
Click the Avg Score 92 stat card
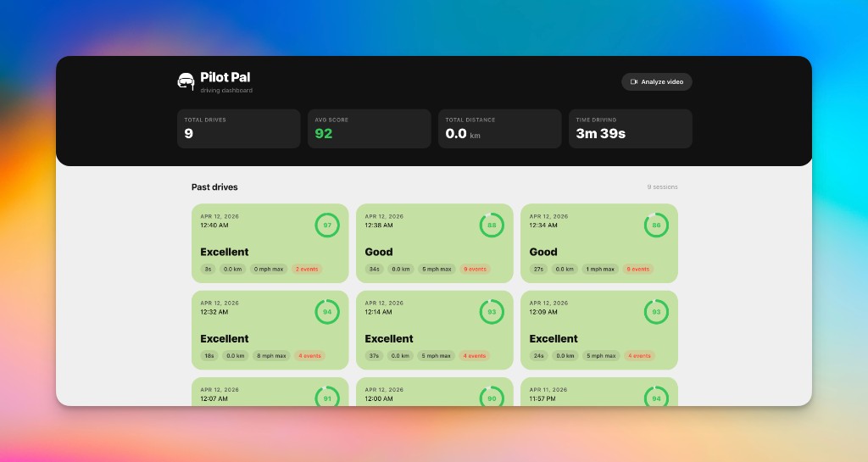pos(370,128)
